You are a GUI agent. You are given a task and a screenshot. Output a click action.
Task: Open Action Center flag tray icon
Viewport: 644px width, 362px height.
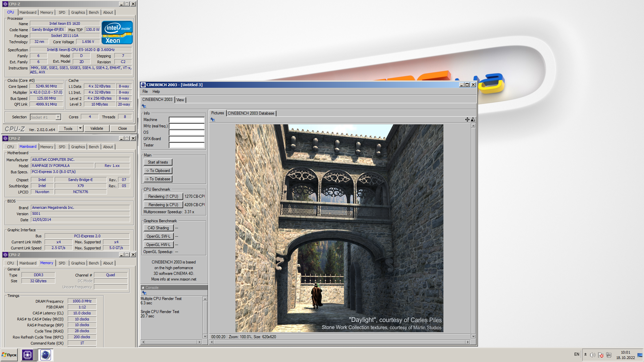coord(601,355)
